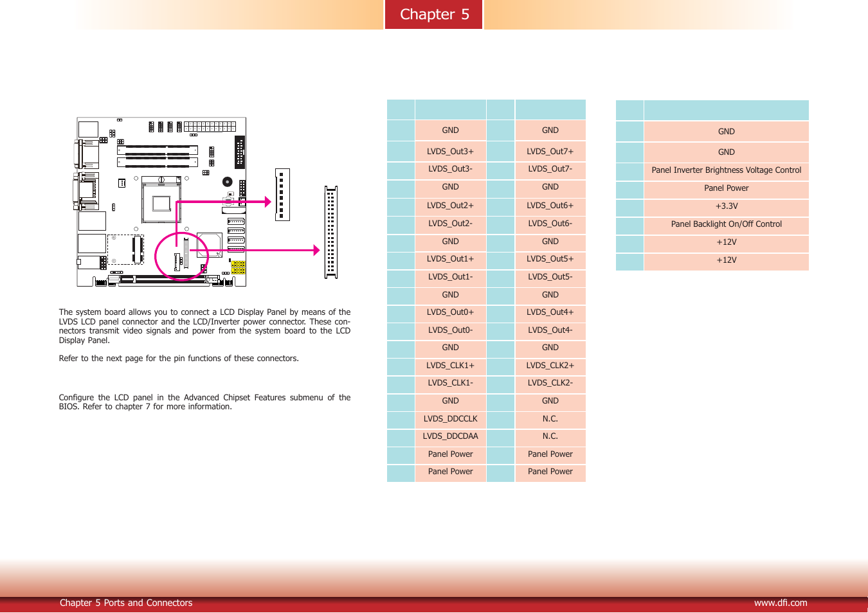Click the Chapter 5 header tab
The height and width of the screenshot is (613, 868).
434,14
